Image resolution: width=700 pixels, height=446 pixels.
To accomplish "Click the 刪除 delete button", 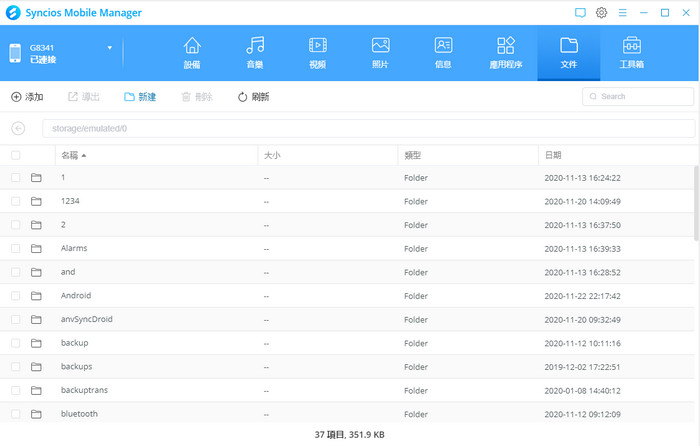I will point(196,97).
